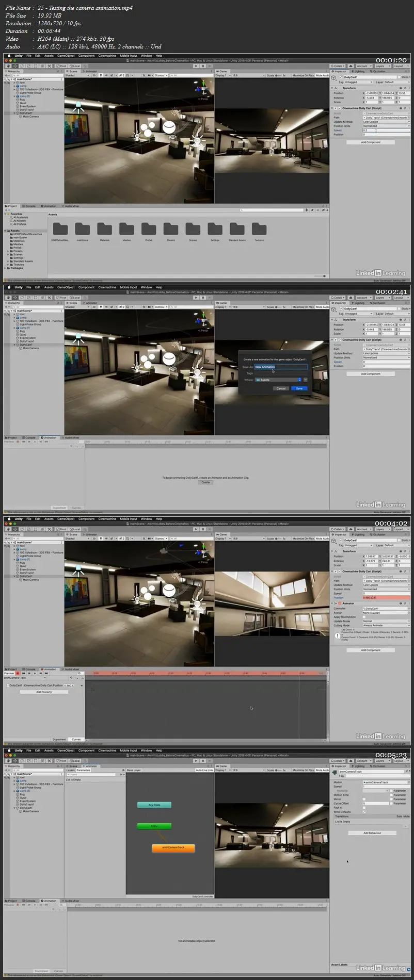The image size is (414, 980).
Task: Click Play in 00:04:02 Animation window controls
Action: coord(35,673)
